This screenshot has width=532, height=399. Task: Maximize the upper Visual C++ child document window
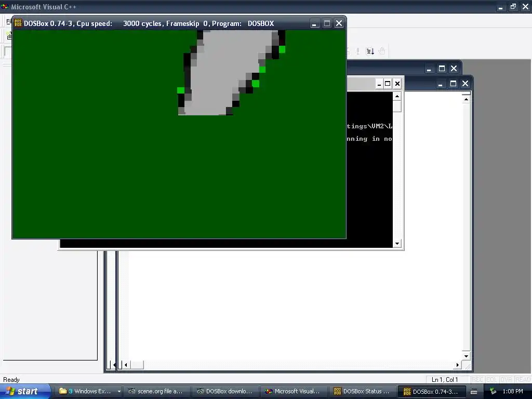442,69
